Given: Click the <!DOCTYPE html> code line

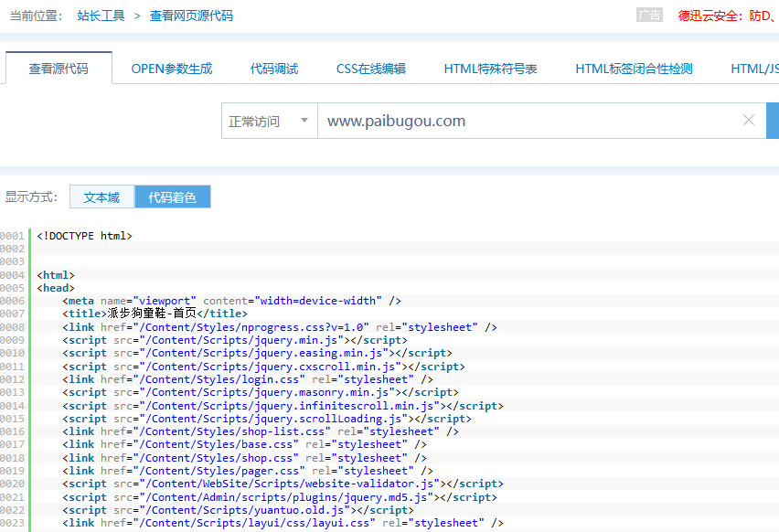Looking at the screenshot, I should tap(84, 236).
